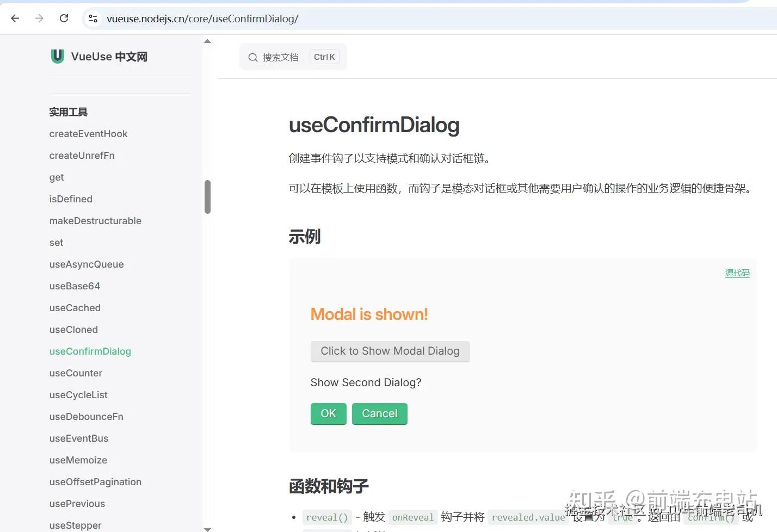Click the sidebar scrollbar down arrow
Viewport: 777px width, 532px height.
(207, 528)
